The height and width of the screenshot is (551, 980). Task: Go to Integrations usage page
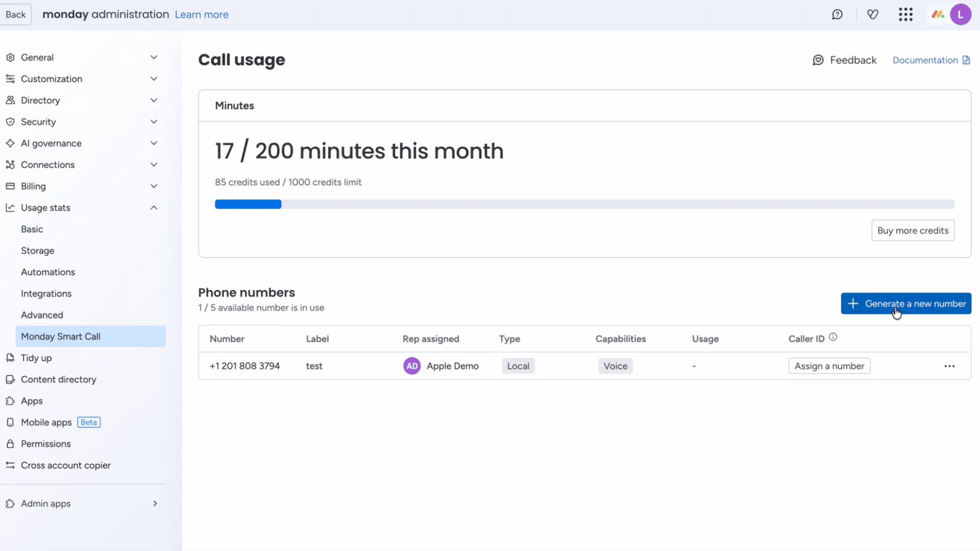coord(46,294)
